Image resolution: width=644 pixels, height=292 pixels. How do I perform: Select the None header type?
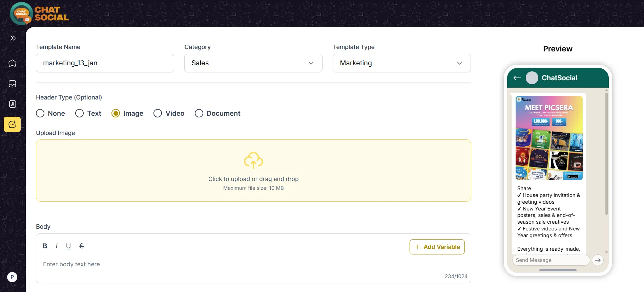(x=50, y=113)
